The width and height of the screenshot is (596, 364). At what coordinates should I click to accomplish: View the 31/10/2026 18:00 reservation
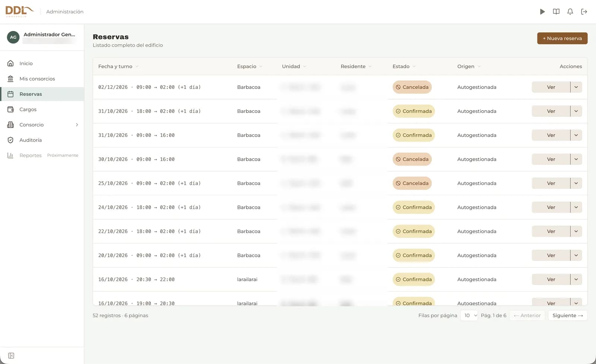551,111
